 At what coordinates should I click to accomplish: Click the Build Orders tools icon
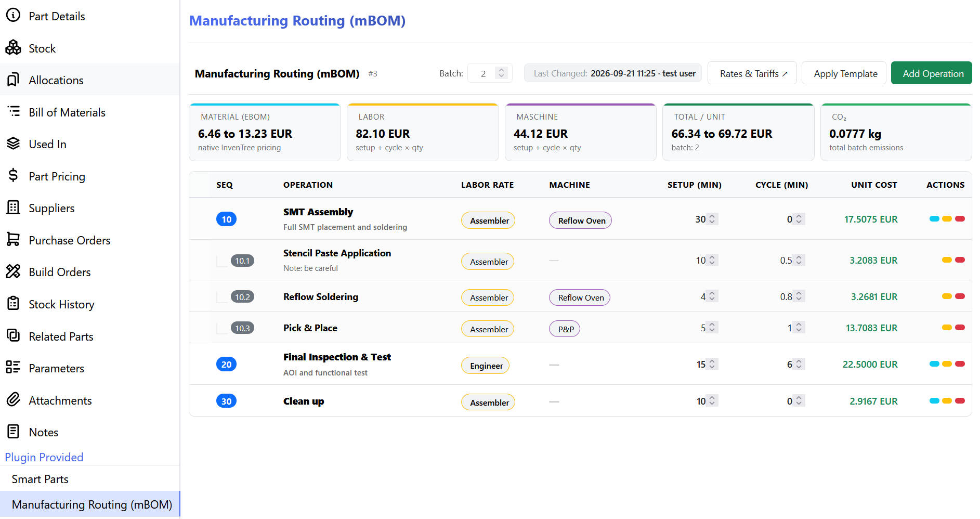coord(13,271)
